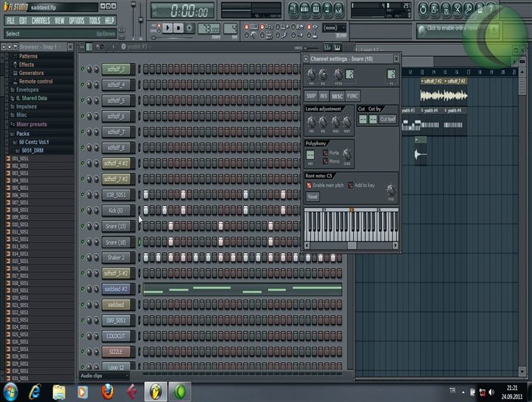
Task: Mute the Kick (6) channel LED
Action: pyautogui.click(x=83, y=211)
